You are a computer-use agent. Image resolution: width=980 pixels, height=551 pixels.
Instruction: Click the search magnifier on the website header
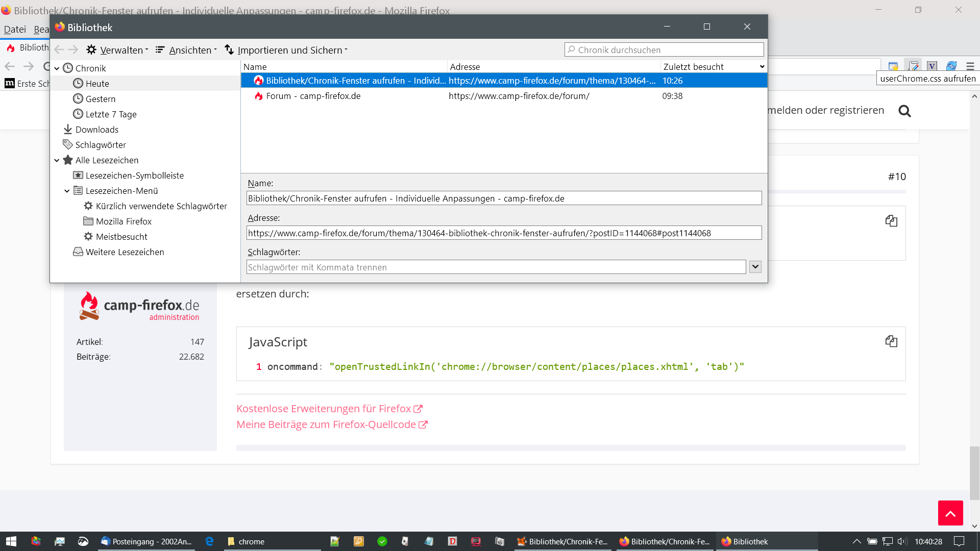[x=904, y=111]
